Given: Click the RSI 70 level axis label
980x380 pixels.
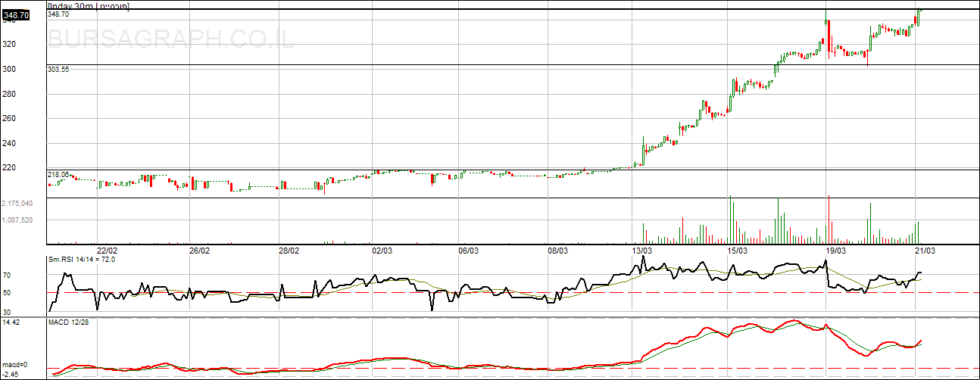Looking at the screenshot, I should point(6,276).
